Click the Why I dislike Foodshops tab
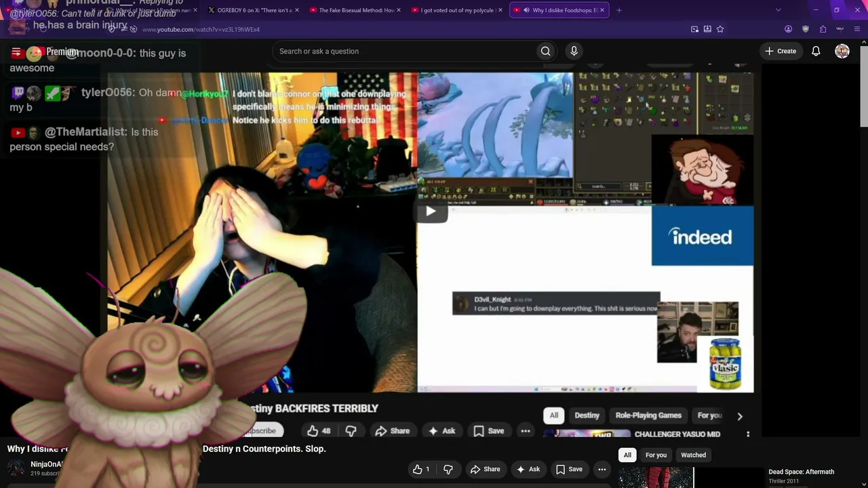 (559, 10)
